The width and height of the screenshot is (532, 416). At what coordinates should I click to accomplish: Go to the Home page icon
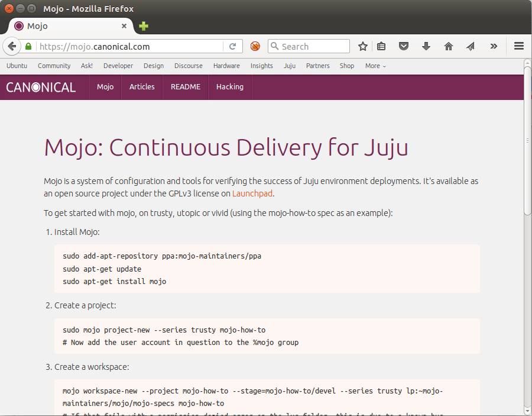pos(449,46)
